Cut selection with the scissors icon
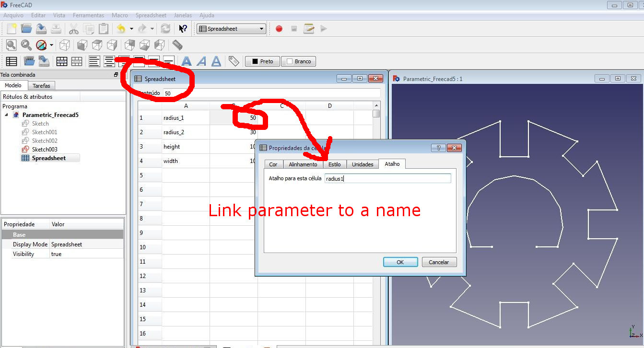Viewport: 644px width, 348px height. click(73, 29)
